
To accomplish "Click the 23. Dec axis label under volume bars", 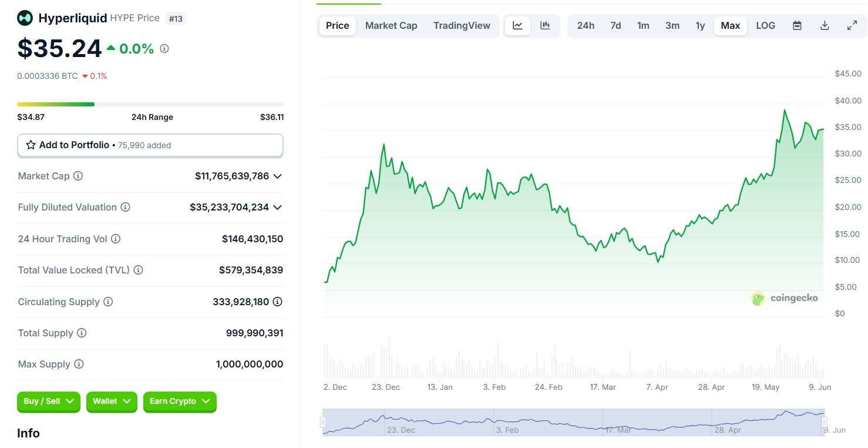I will (386, 387).
